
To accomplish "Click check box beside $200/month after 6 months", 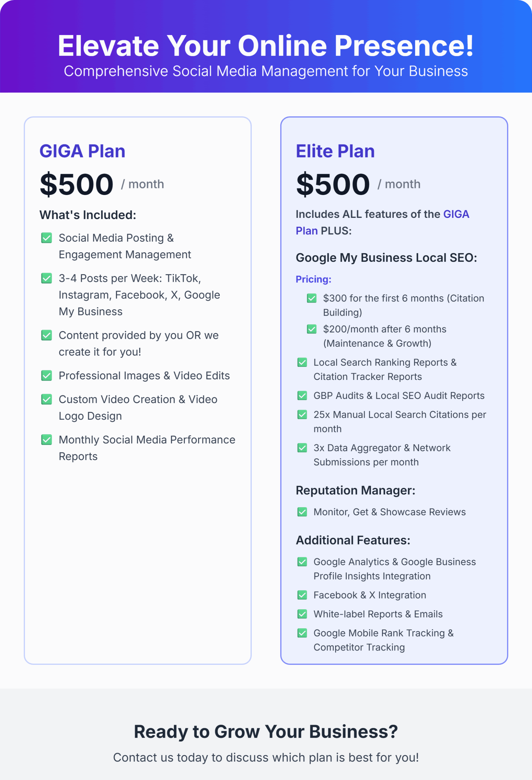I will pos(311,329).
